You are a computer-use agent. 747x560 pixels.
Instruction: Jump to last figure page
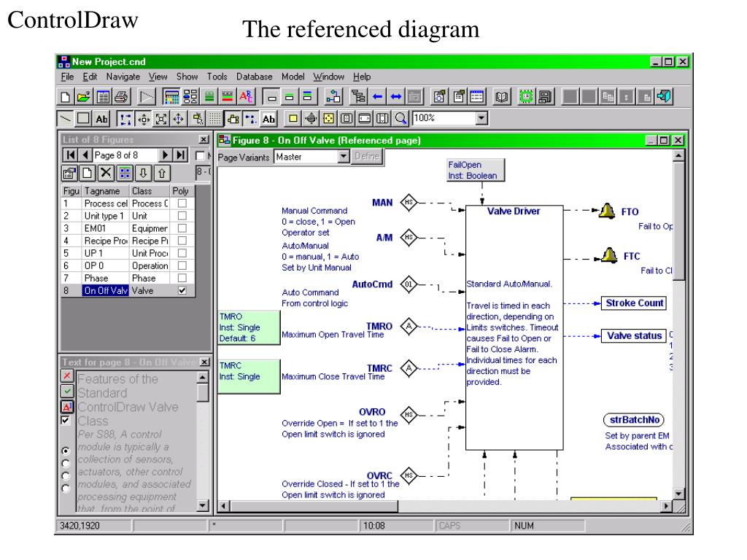(x=180, y=155)
